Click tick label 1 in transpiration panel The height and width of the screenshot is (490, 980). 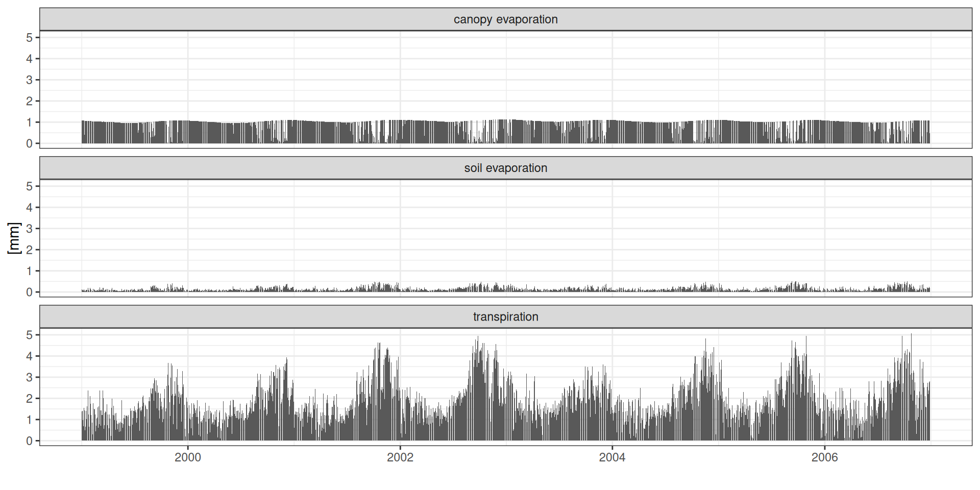[30, 420]
